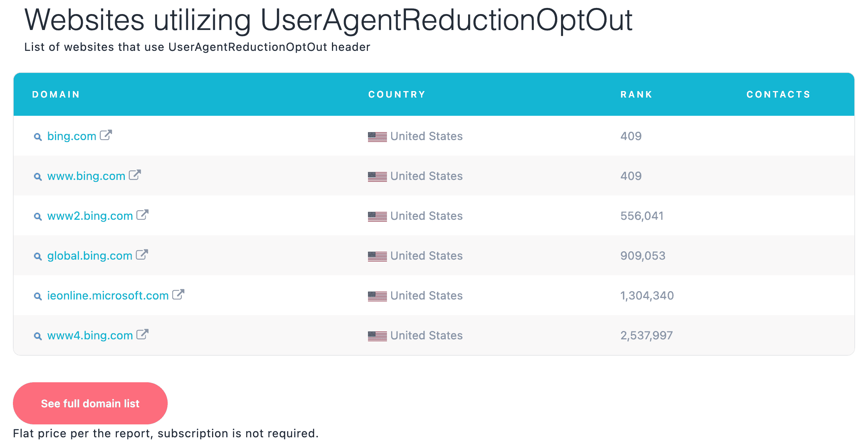Click the search icon next to www4.bing.com

(38, 336)
